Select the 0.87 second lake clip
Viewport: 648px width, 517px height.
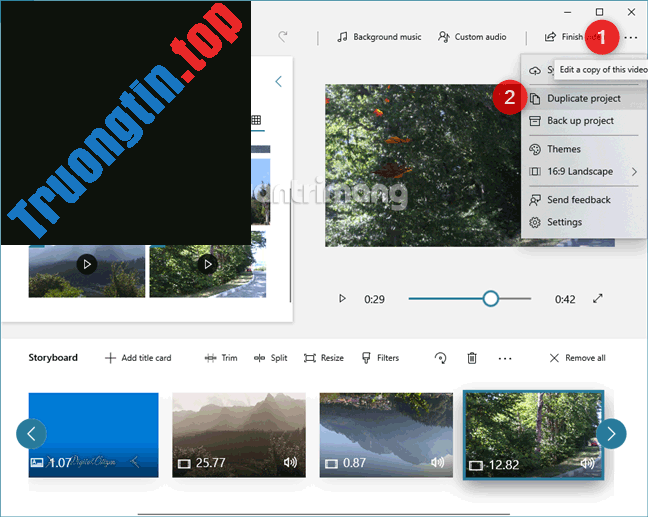[x=386, y=435]
